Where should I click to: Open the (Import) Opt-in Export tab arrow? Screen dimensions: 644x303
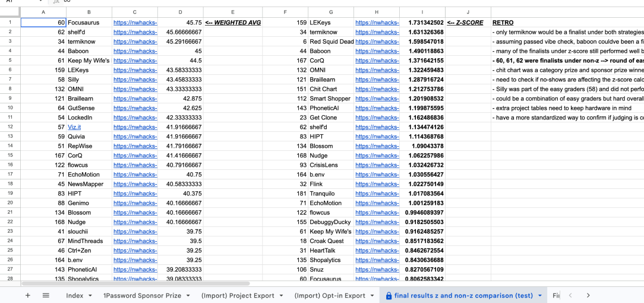[372, 296]
